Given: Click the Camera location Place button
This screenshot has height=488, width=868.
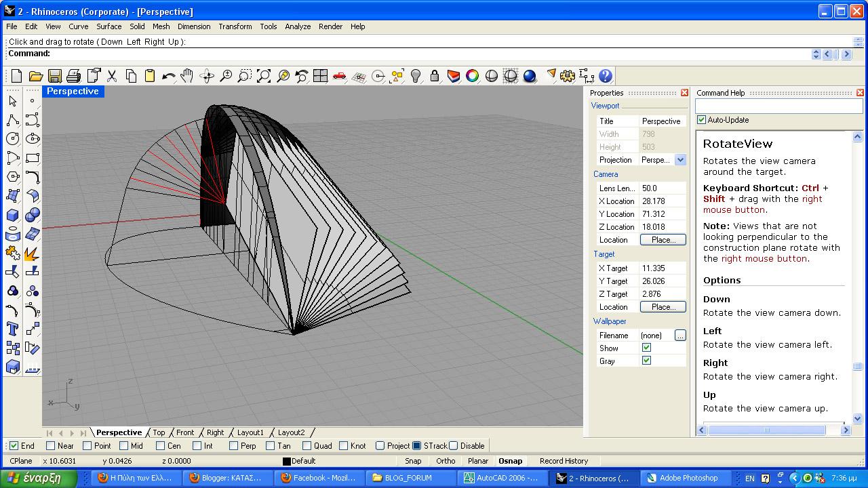Looking at the screenshot, I should (x=663, y=240).
